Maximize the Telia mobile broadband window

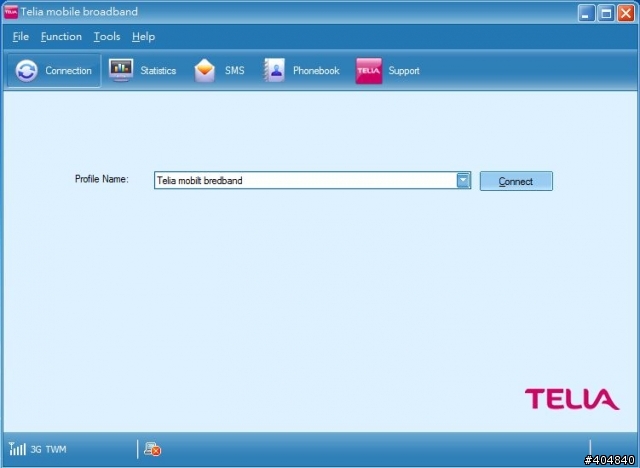(606, 13)
